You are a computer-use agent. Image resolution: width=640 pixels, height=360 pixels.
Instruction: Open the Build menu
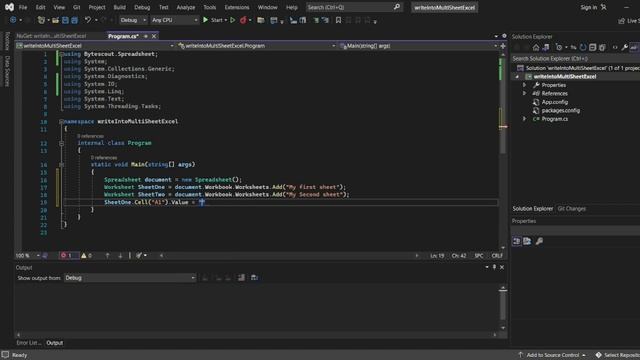coord(120,7)
